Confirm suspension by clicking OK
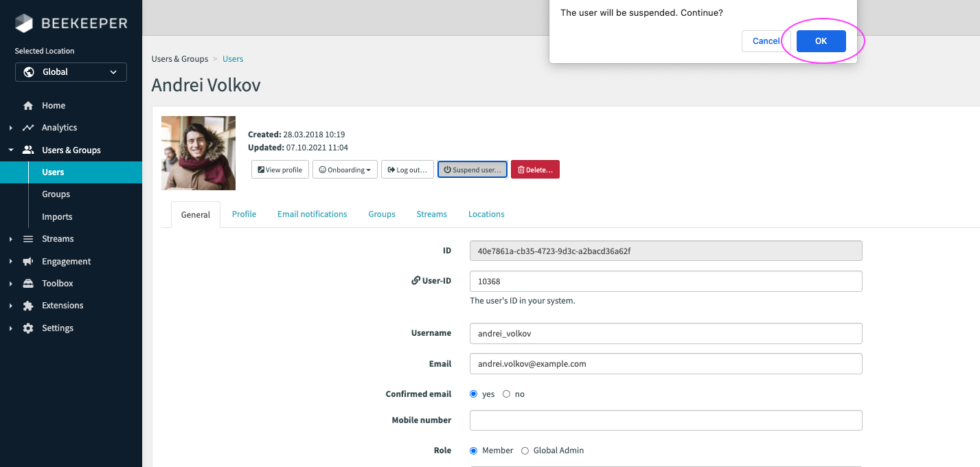This screenshot has width=980, height=467. [x=821, y=41]
